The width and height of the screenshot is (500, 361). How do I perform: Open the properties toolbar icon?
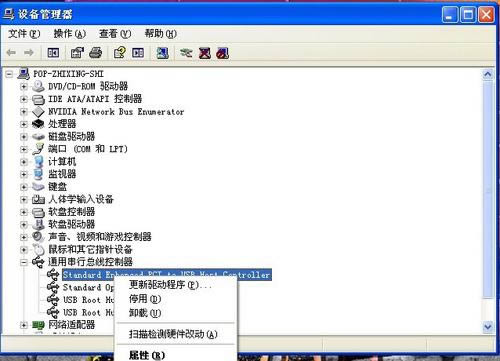pos(77,53)
